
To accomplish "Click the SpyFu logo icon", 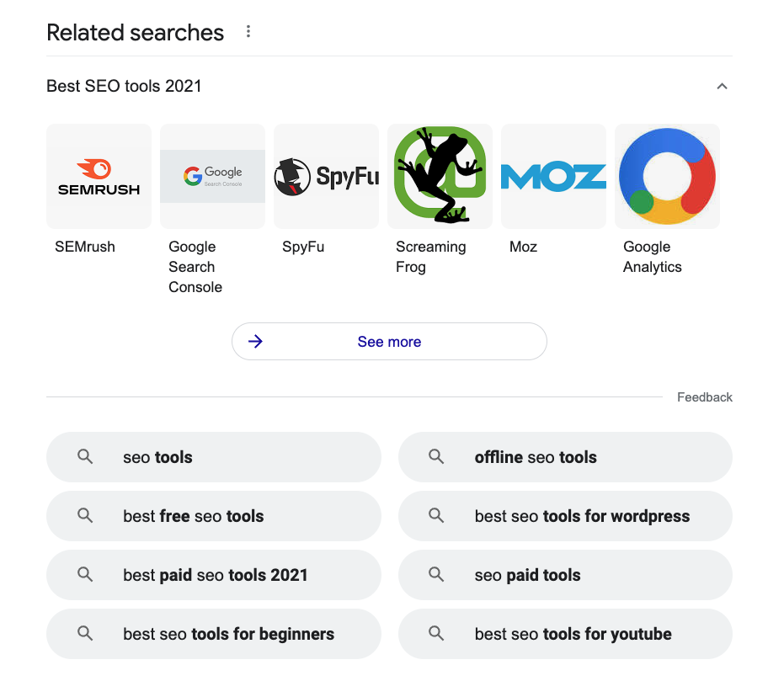I will (x=326, y=175).
